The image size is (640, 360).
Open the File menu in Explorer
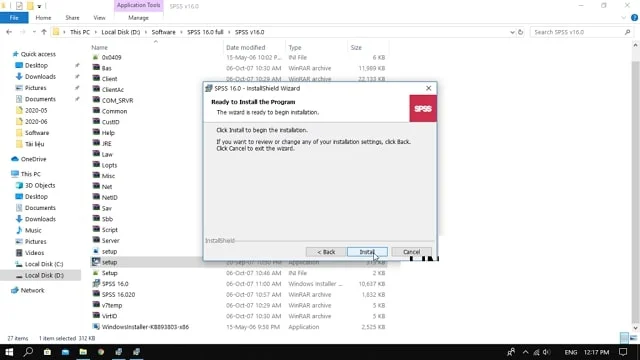14,18
